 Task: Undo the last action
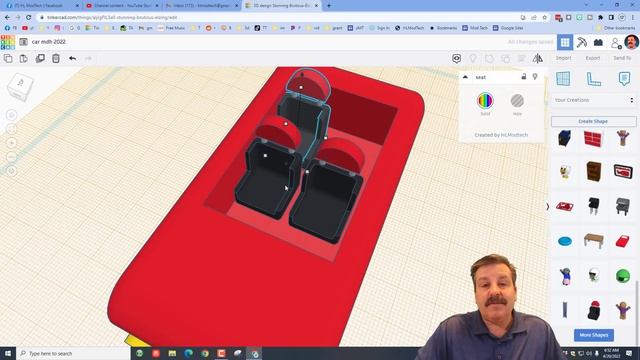[x=72, y=58]
